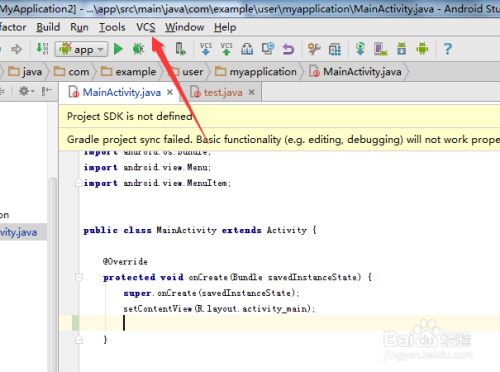Click the Make Project icon
This screenshot has height=372, width=500.
(42, 49)
